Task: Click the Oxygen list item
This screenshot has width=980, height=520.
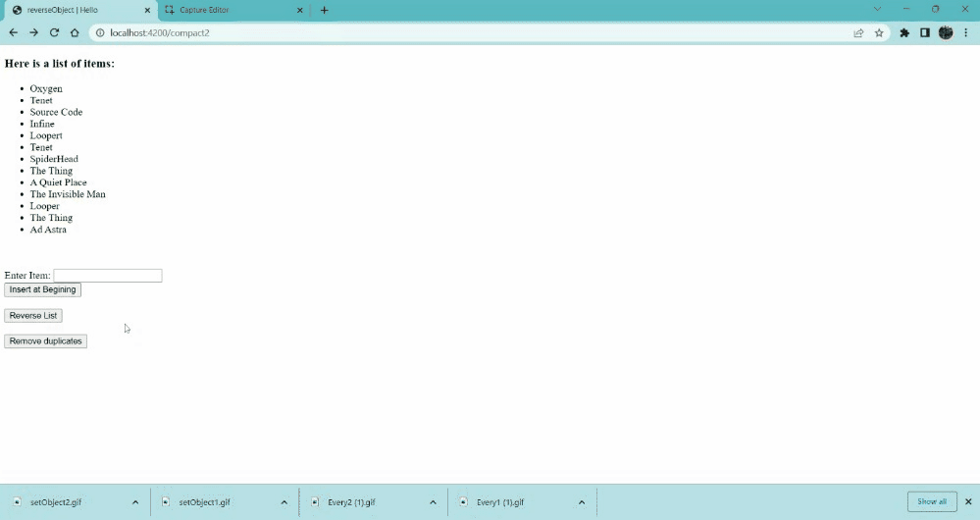Action: pos(46,88)
